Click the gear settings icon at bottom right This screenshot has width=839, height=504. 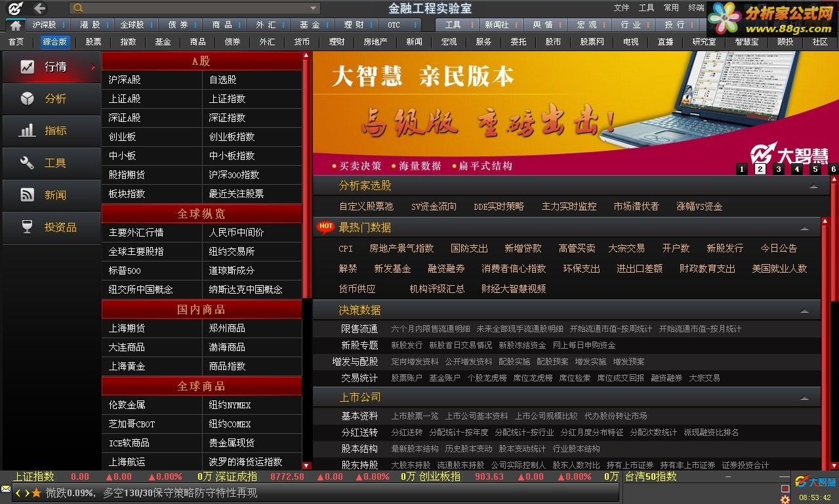pos(785,499)
